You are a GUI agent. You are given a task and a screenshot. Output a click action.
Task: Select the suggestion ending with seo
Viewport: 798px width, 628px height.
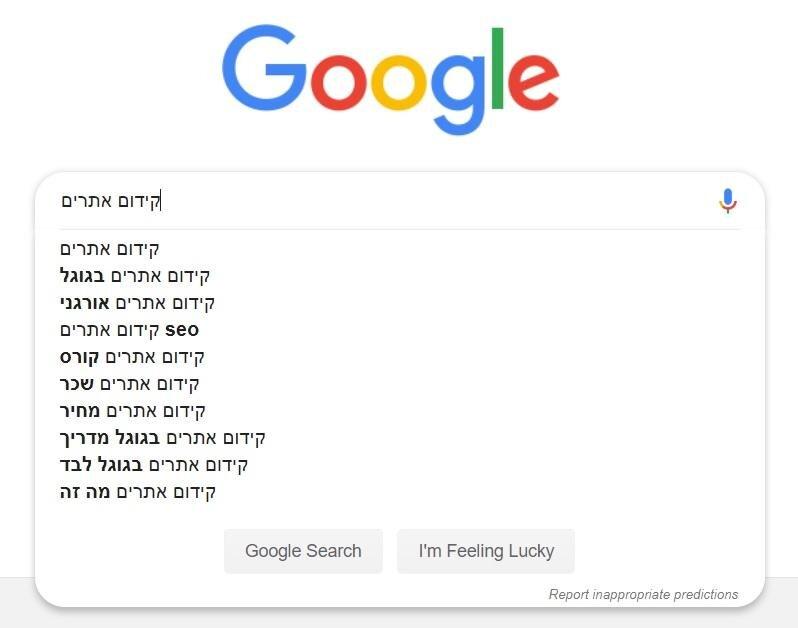pyautogui.click(x=130, y=329)
